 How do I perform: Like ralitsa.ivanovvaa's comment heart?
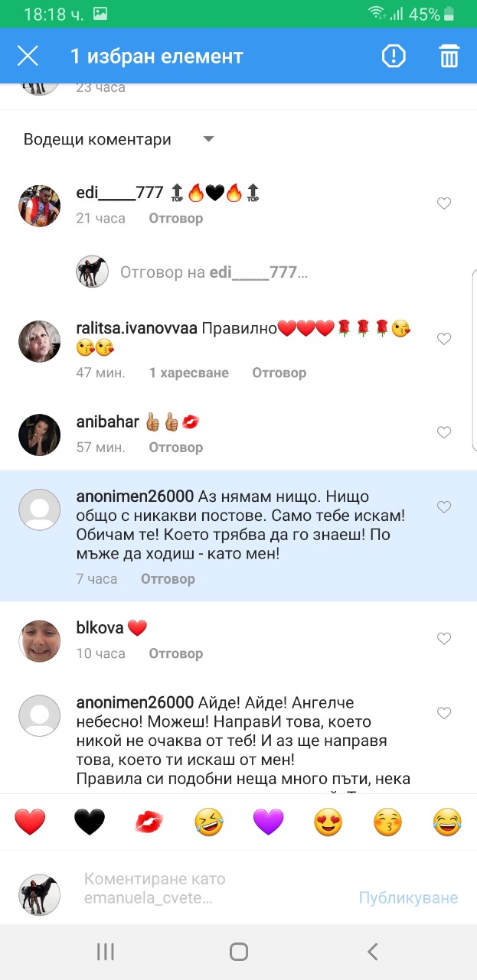(x=444, y=338)
